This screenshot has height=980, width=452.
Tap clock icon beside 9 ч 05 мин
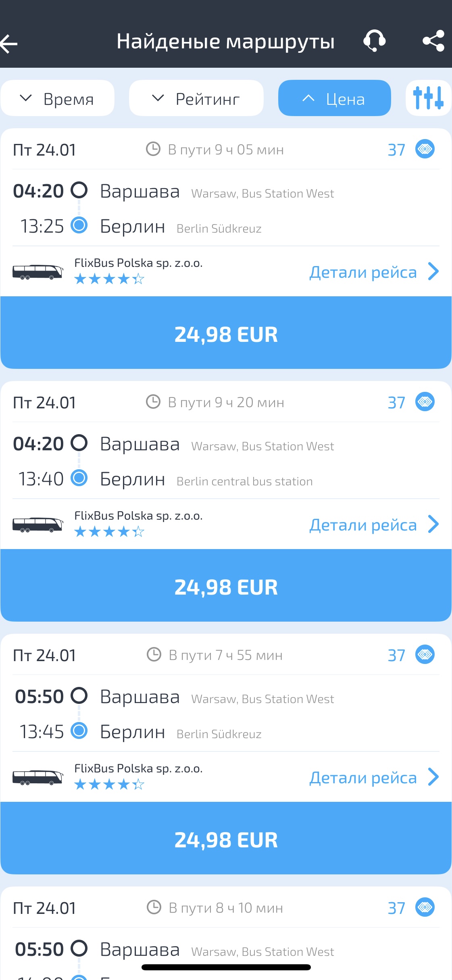tap(153, 149)
